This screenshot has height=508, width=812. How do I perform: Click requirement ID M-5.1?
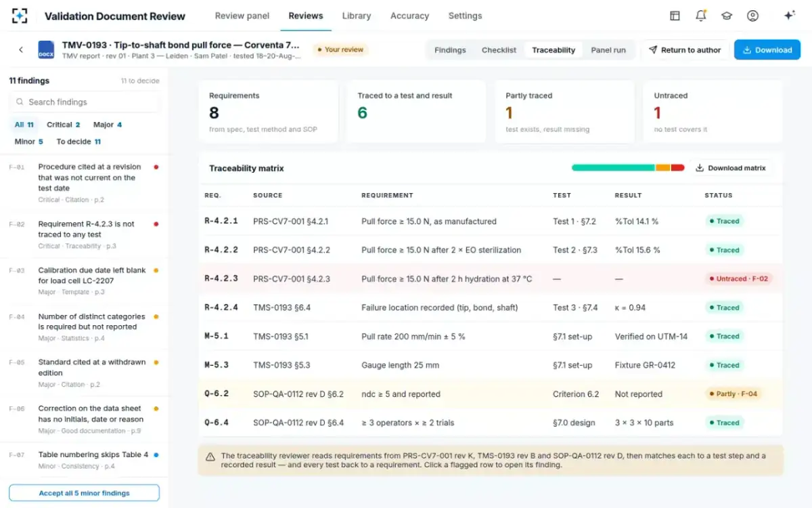click(217, 336)
